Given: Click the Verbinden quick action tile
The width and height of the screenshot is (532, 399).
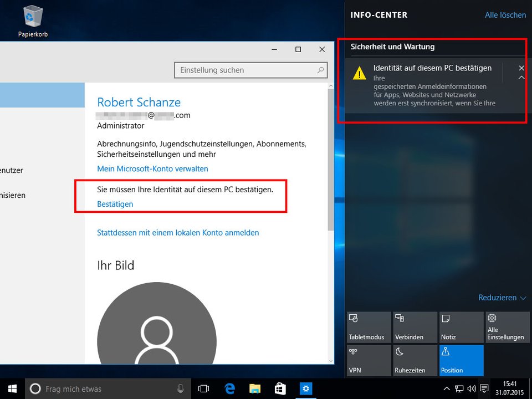Looking at the screenshot, I should (x=415, y=326).
